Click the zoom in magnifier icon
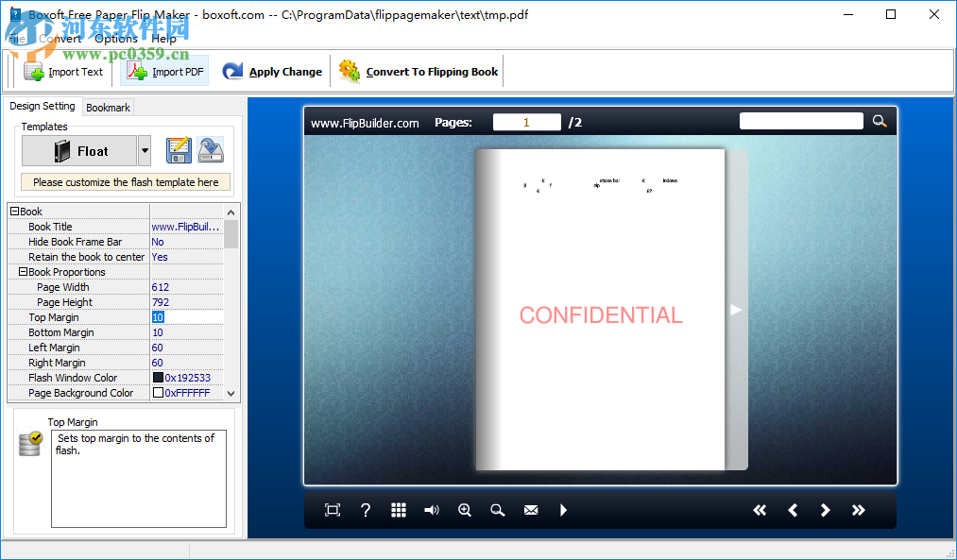This screenshot has height=560, width=957. coord(465,510)
